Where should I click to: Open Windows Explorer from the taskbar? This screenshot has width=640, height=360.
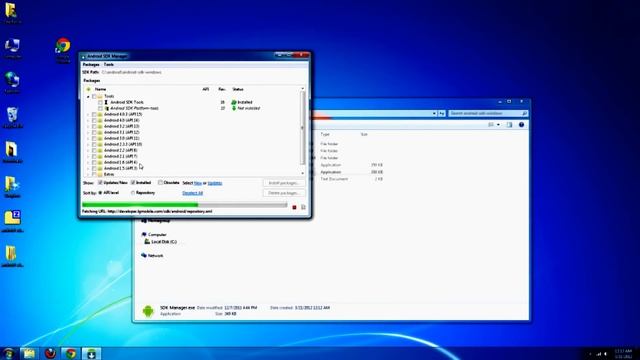coord(29,353)
